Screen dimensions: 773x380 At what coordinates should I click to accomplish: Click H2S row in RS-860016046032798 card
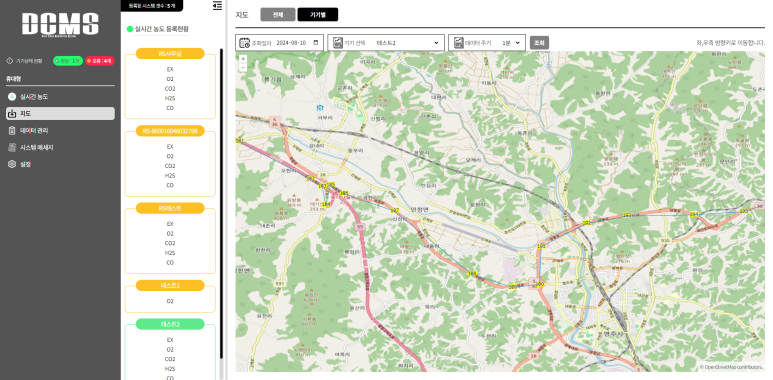click(170, 175)
